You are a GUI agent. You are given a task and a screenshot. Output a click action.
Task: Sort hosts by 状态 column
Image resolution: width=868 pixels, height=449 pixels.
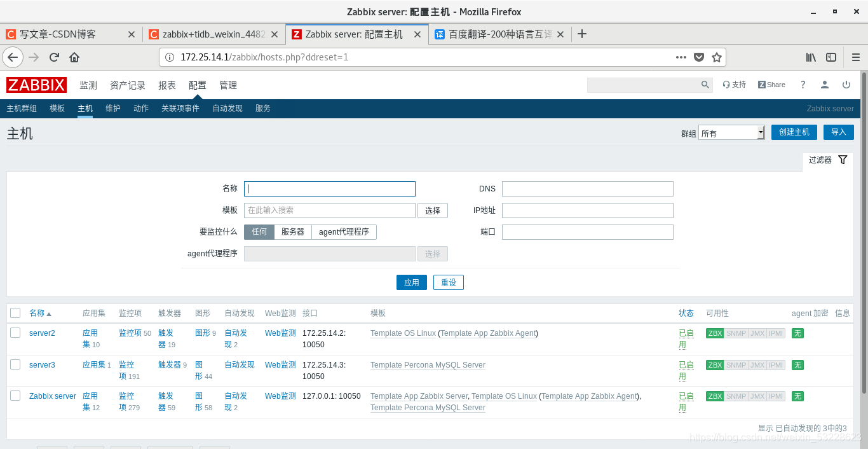pos(686,313)
